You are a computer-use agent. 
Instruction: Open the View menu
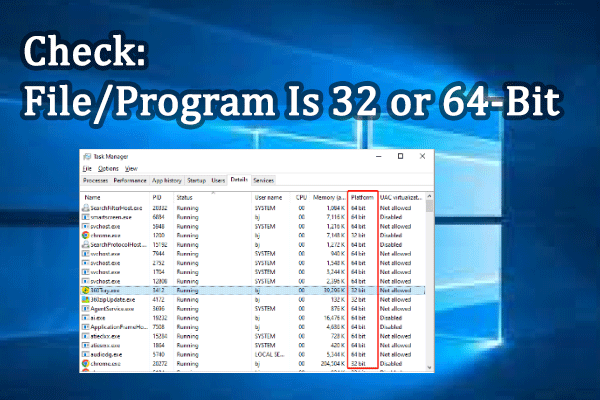[x=131, y=168]
